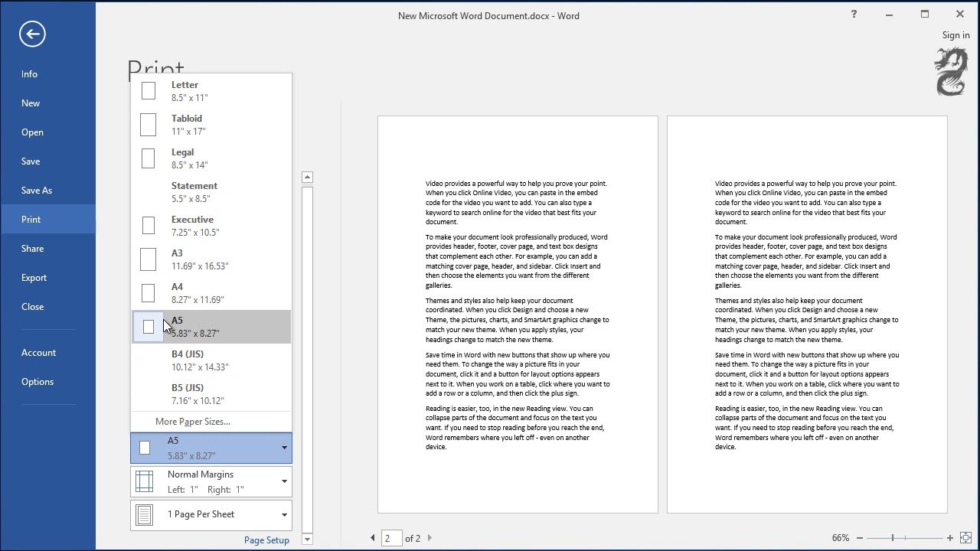The height and width of the screenshot is (551, 980).
Task: Click the current page number field
Action: (x=392, y=538)
